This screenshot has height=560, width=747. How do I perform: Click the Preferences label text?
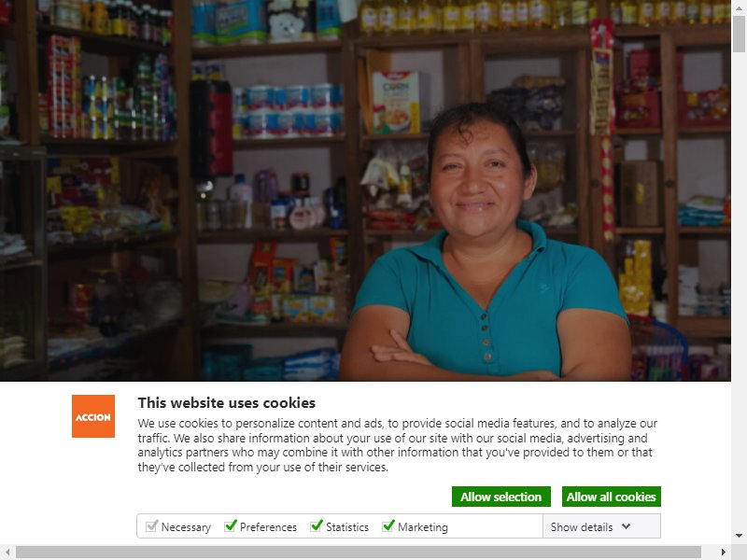coord(268,527)
